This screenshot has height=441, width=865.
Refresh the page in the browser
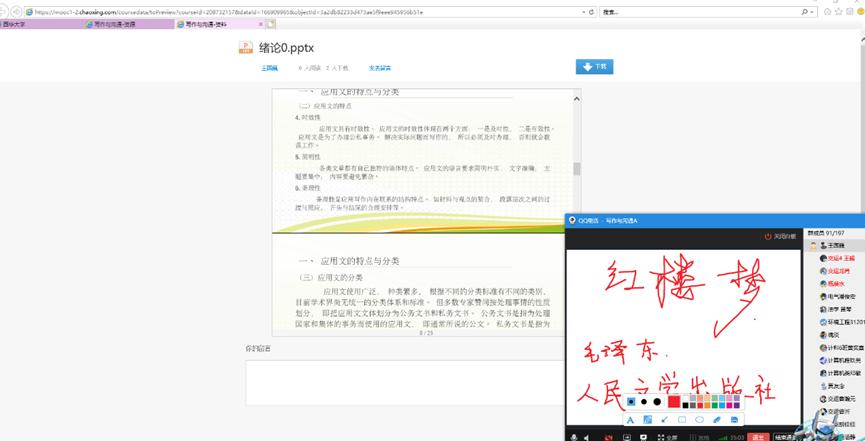[x=592, y=12]
